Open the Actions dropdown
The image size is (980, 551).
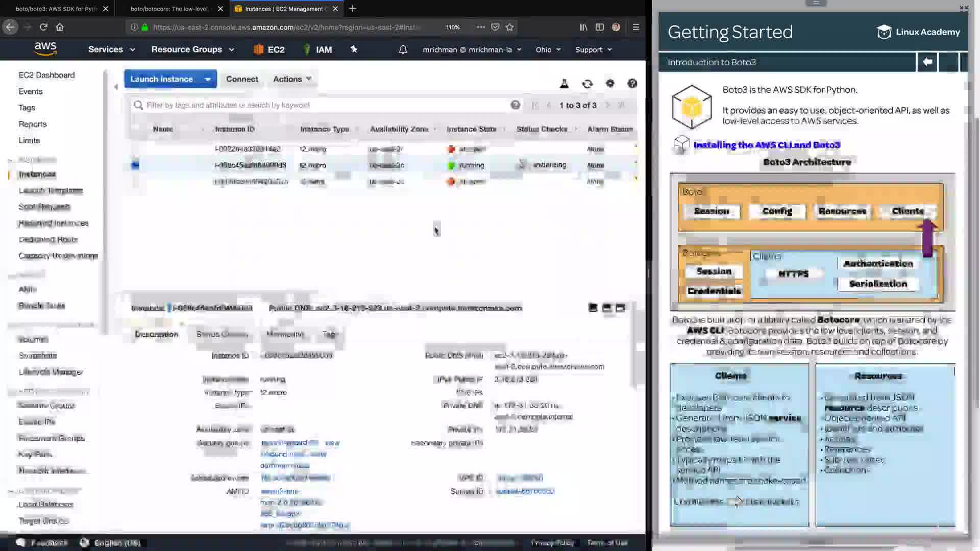pyautogui.click(x=292, y=79)
